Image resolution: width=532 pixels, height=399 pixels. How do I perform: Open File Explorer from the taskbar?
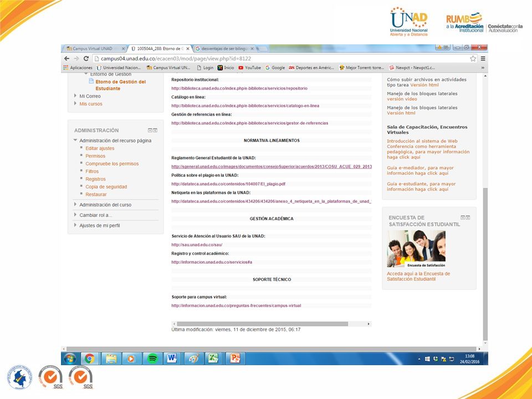[111, 359]
